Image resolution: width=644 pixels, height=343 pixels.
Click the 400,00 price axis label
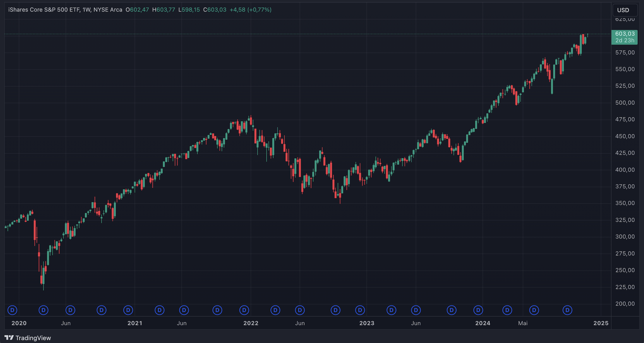click(625, 170)
